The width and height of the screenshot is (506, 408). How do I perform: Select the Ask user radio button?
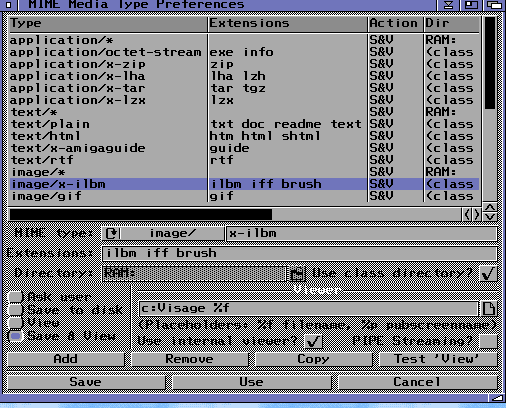click(15, 297)
